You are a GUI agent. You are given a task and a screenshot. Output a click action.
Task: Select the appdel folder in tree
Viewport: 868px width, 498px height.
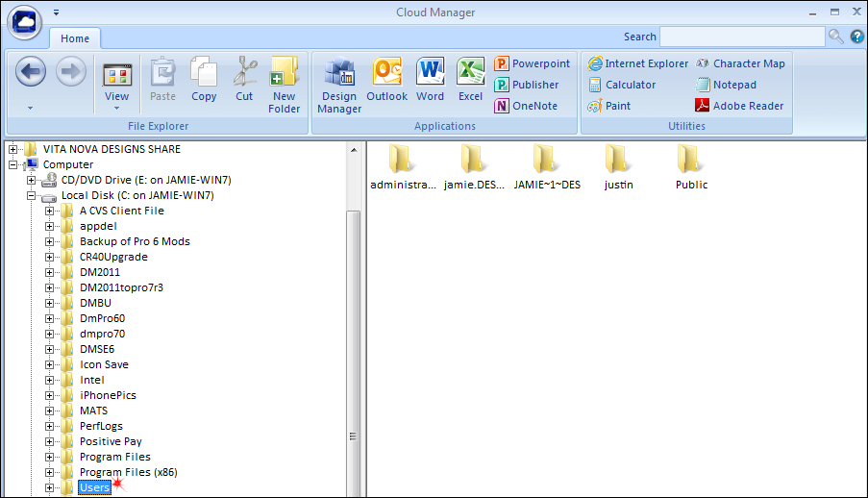pyautogui.click(x=98, y=226)
